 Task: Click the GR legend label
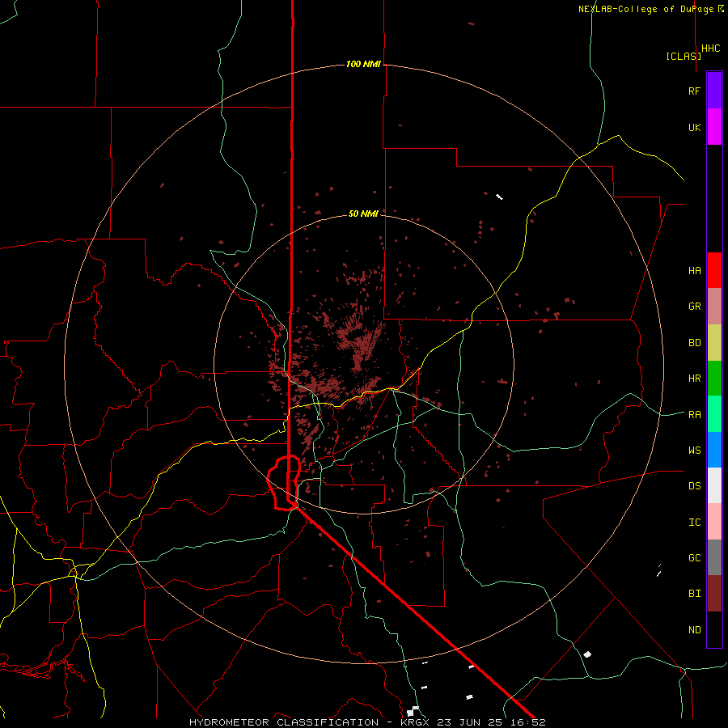pyautogui.click(x=694, y=307)
